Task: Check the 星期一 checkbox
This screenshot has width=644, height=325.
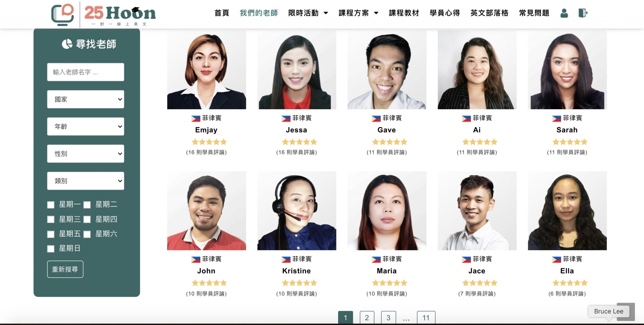Action: click(x=51, y=205)
